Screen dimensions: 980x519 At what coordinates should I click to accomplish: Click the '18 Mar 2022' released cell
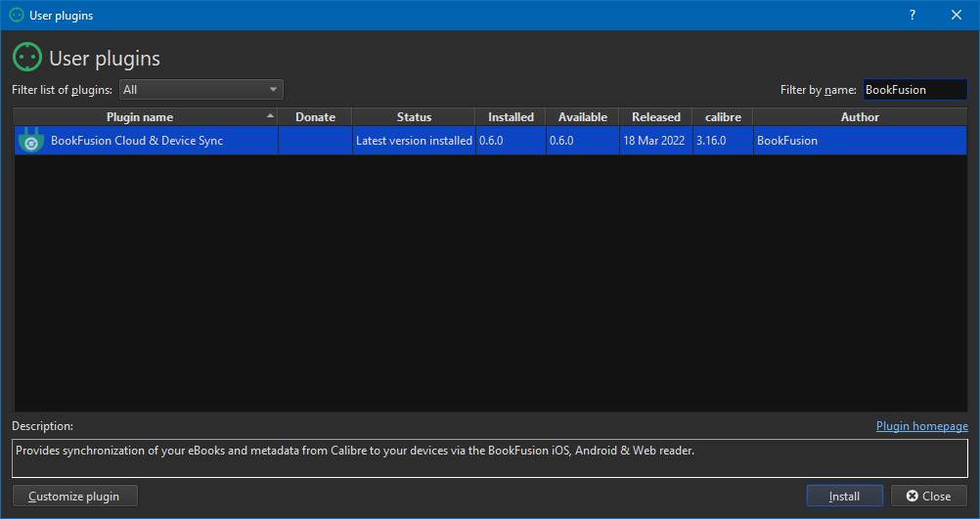(655, 141)
